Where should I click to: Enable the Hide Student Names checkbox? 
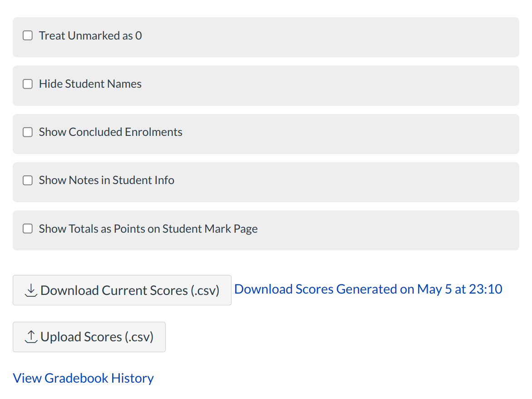click(28, 84)
